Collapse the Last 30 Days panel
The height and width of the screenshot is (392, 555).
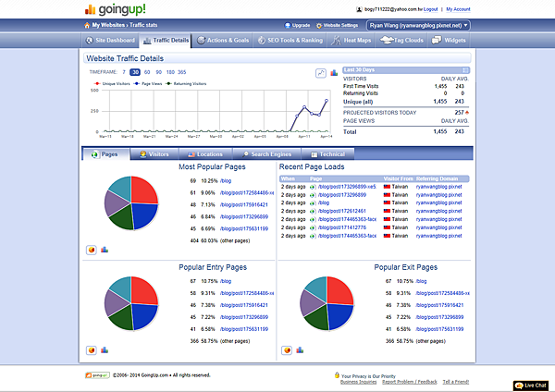pyautogui.click(x=465, y=70)
